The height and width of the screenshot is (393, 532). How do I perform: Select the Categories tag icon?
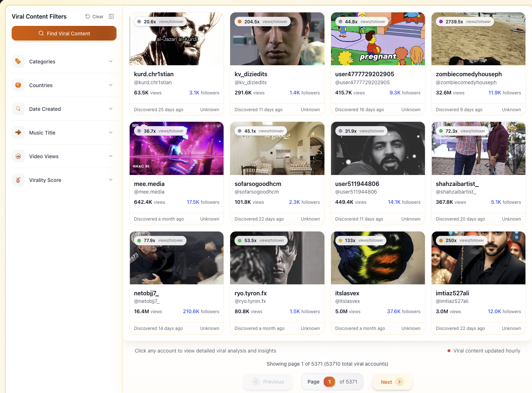click(18, 61)
